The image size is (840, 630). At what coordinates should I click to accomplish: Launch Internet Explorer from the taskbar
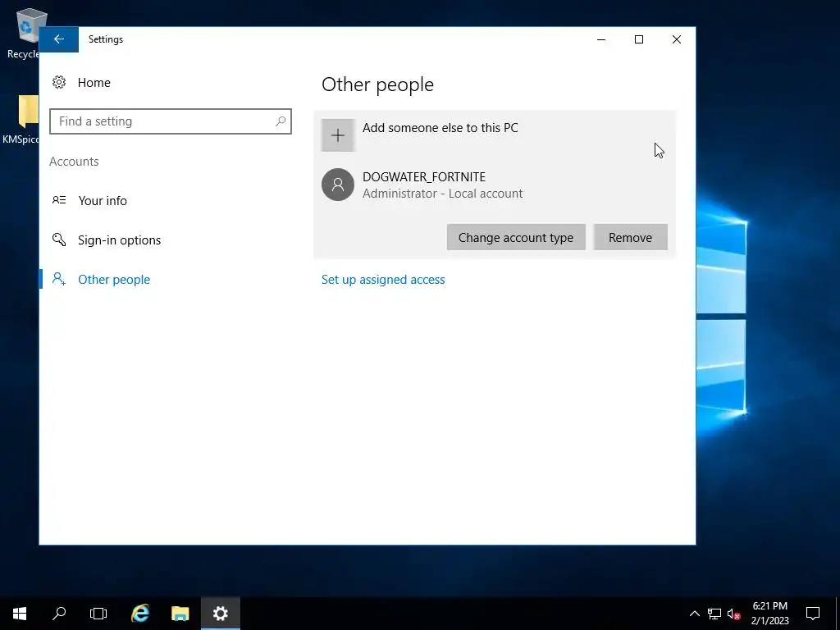[x=140, y=614]
